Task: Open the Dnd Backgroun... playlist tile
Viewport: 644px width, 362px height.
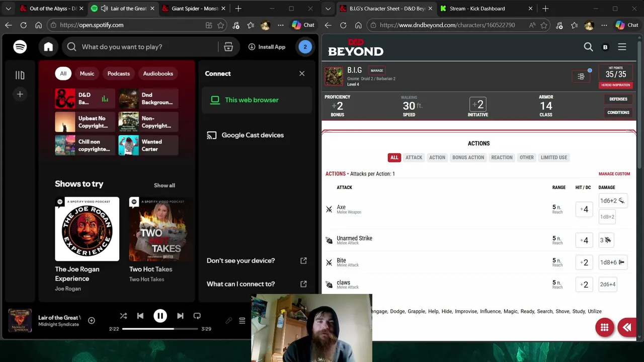Action: pyautogui.click(x=148, y=99)
